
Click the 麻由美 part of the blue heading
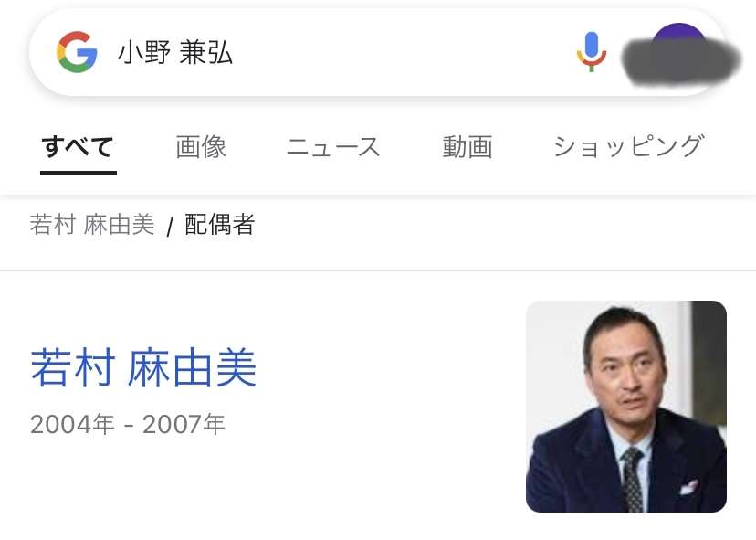tap(192, 368)
